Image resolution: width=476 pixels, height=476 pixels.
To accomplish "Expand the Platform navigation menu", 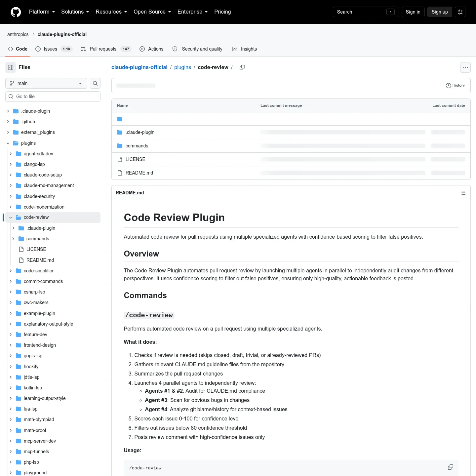I will pyautogui.click(x=42, y=12).
